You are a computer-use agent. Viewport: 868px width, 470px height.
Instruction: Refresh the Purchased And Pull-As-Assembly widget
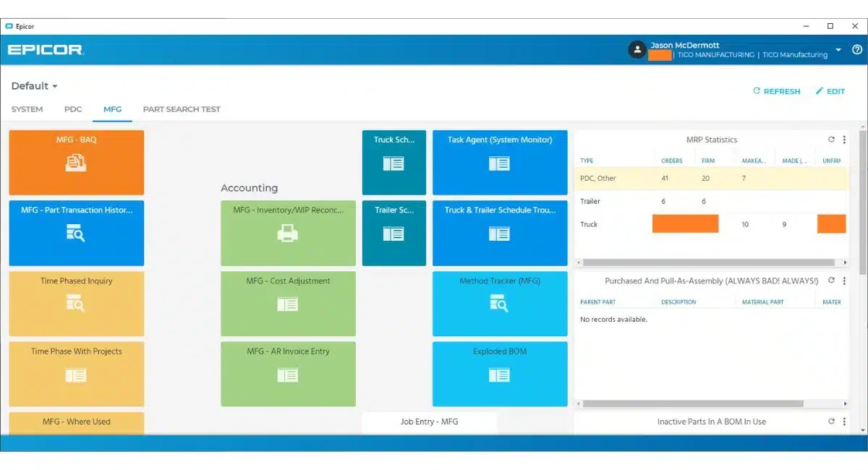(x=832, y=281)
